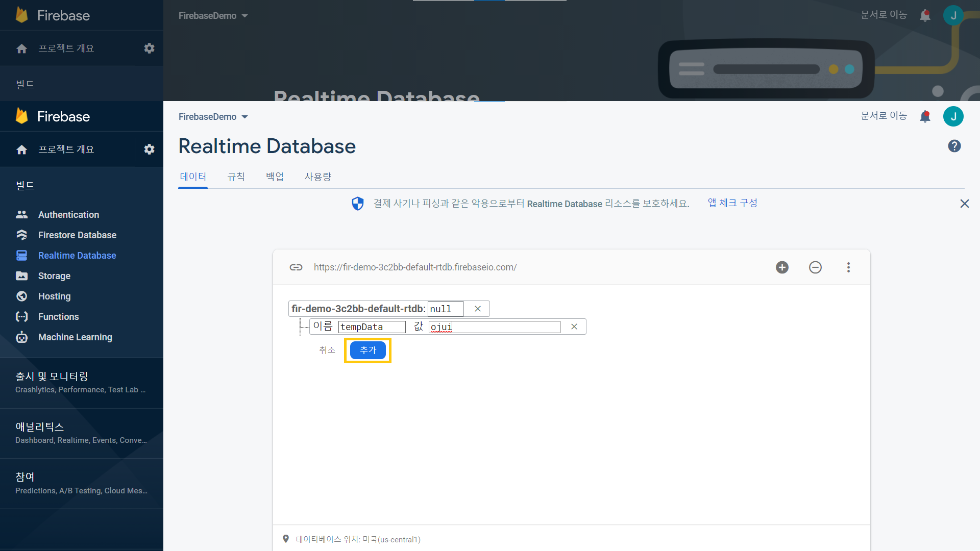Open the user account avatar J
This screenshot has width=980, height=551.
tap(953, 116)
